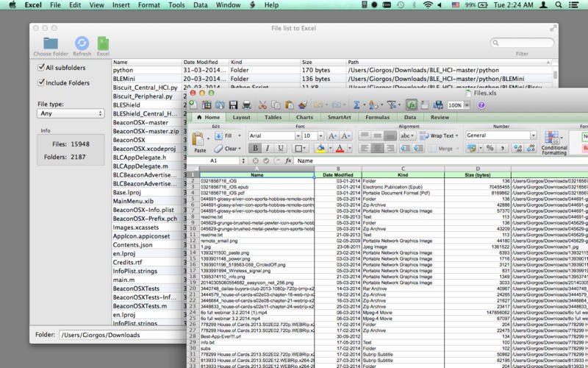Open the Layout ribbon tab
The width and height of the screenshot is (588, 368).
(241, 117)
